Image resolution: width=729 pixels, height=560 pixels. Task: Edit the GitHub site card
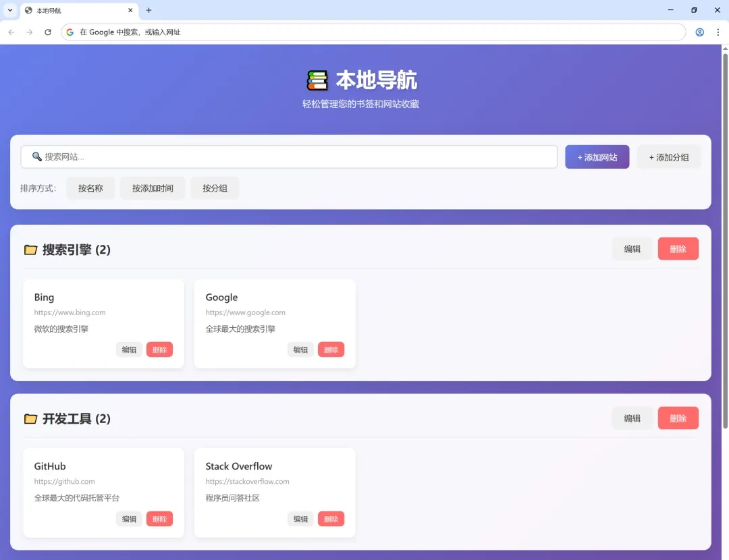pos(129,519)
